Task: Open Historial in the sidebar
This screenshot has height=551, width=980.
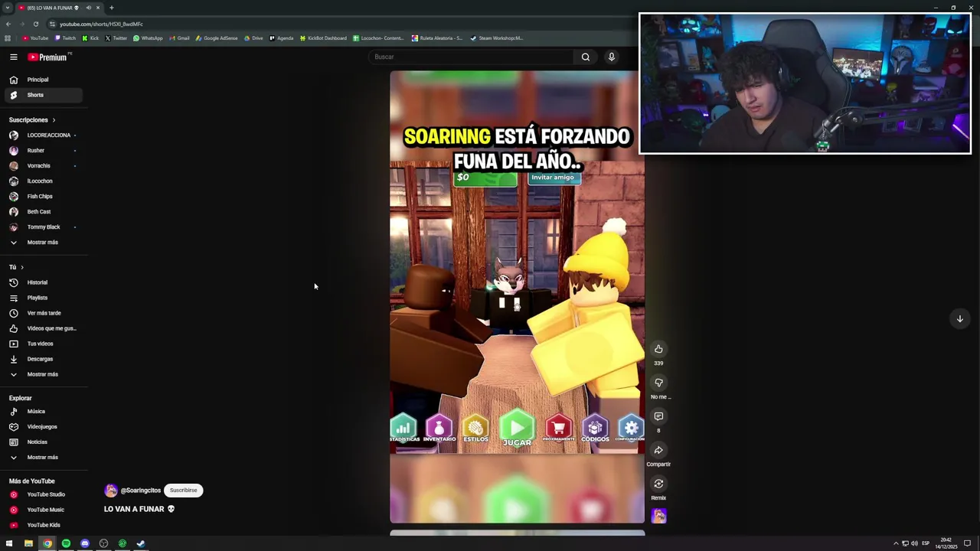Action: coord(43,282)
